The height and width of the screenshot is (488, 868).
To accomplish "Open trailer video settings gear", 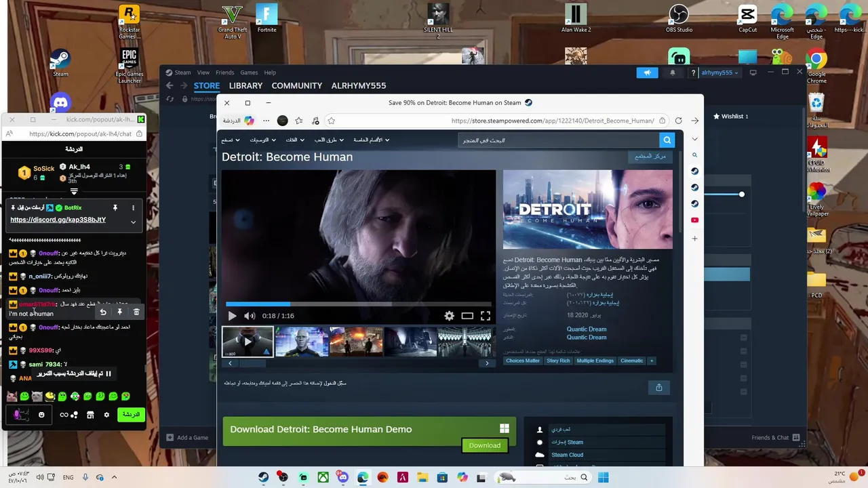I will tap(449, 316).
